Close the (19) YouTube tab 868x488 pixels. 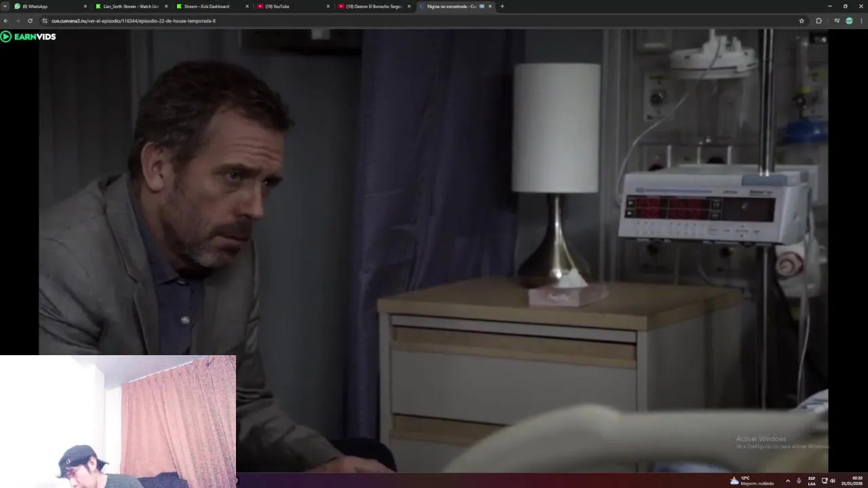[x=328, y=6]
